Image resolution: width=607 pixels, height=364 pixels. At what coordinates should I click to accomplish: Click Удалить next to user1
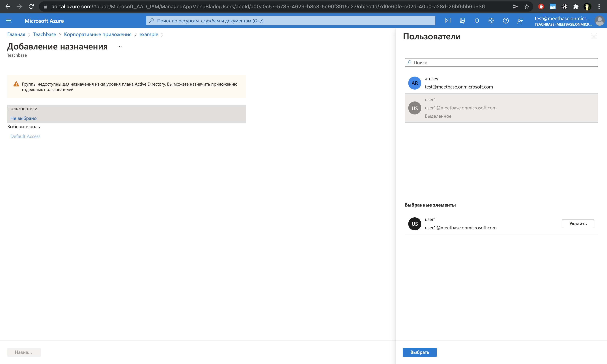point(578,224)
